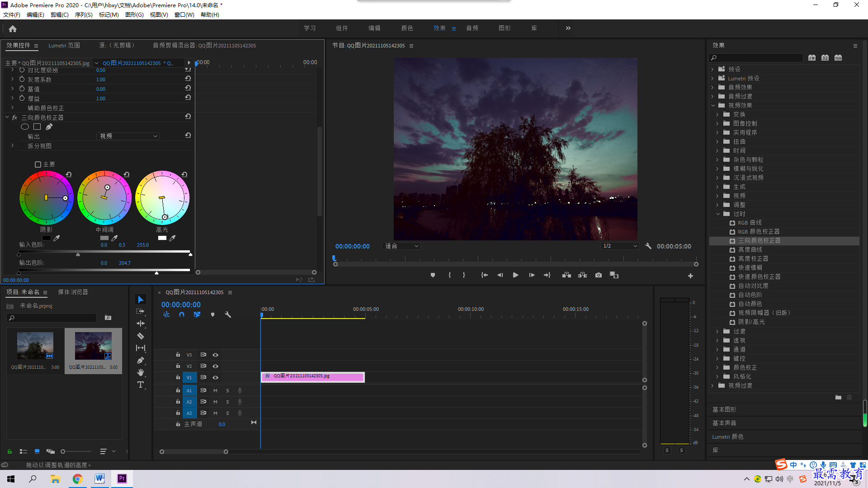This screenshot has height=488, width=868.
Task: Open program monitor settings wrench
Action: [x=648, y=246]
